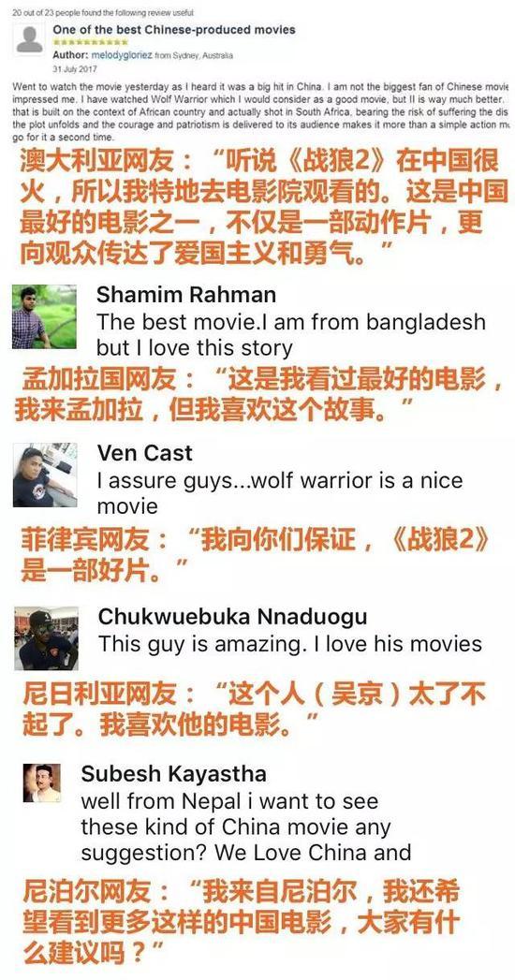This screenshot has height=980, width=515.
Task: Click melodygloriez's gray default avatar icon
Action: coord(29,40)
